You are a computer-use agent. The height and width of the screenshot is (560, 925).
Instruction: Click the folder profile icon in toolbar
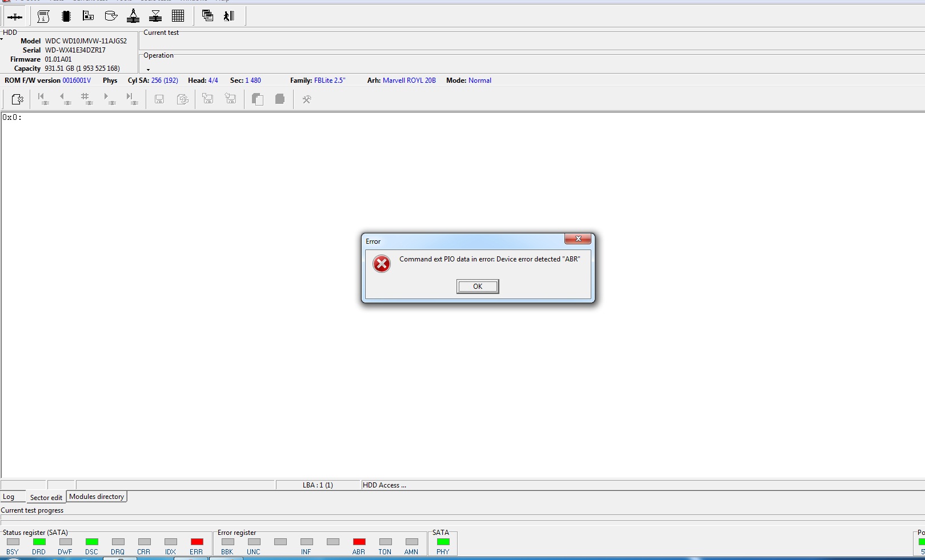(x=111, y=17)
